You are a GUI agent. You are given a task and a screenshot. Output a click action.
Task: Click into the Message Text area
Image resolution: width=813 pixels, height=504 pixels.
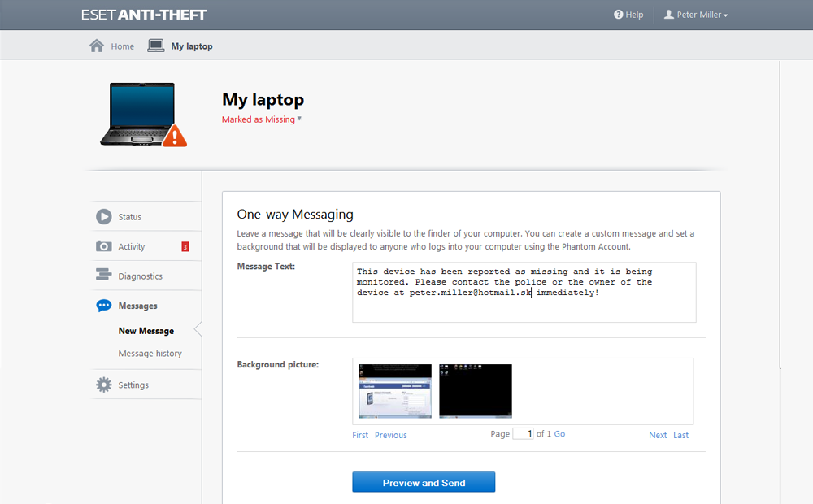coord(524,293)
